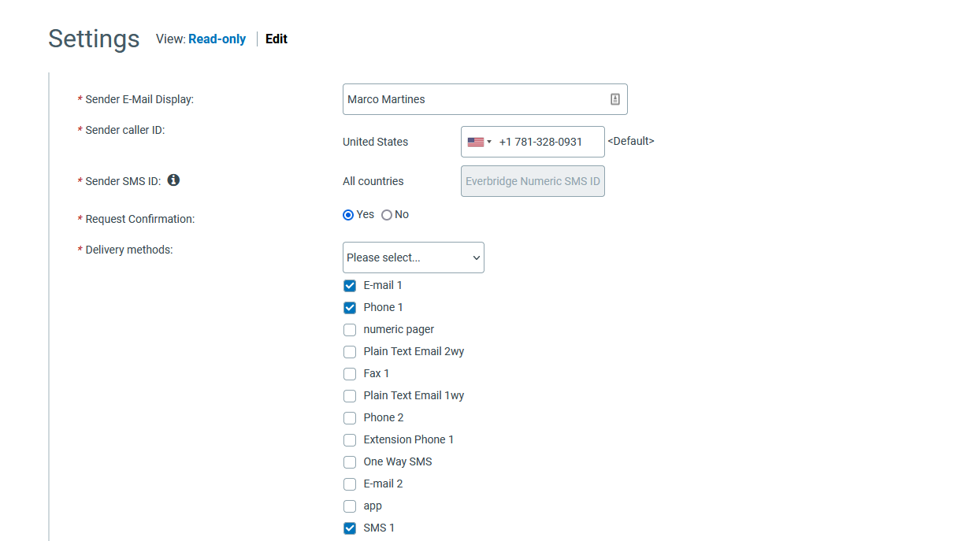Enable Fax 1 delivery method
Image resolution: width=980 pixels, height=541 pixels.
pos(349,373)
